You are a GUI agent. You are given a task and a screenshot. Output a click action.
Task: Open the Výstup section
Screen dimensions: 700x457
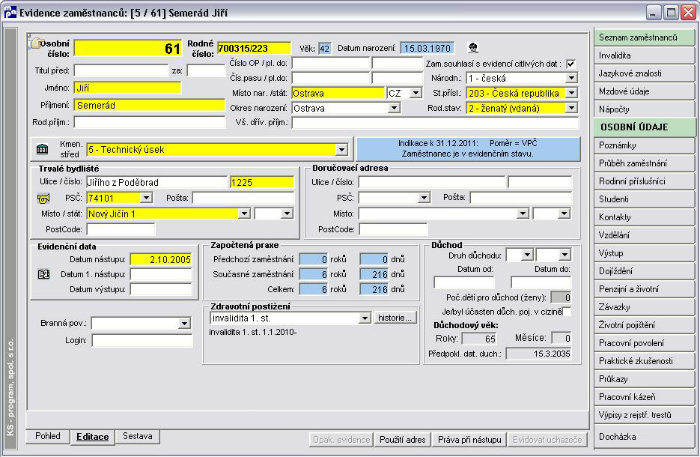click(644, 253)
